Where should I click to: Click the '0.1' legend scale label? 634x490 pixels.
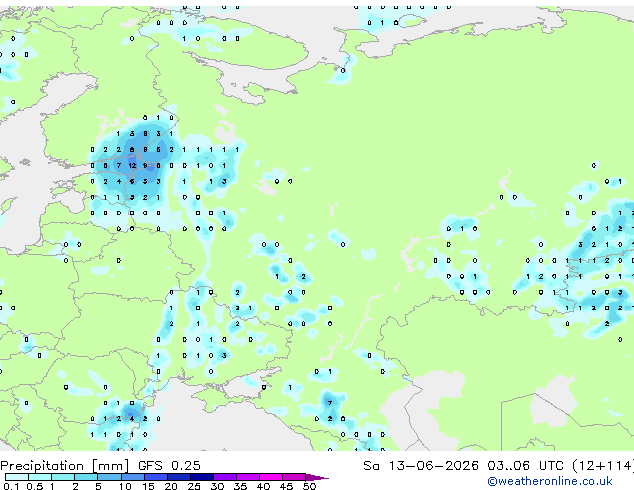click(11, 486)
